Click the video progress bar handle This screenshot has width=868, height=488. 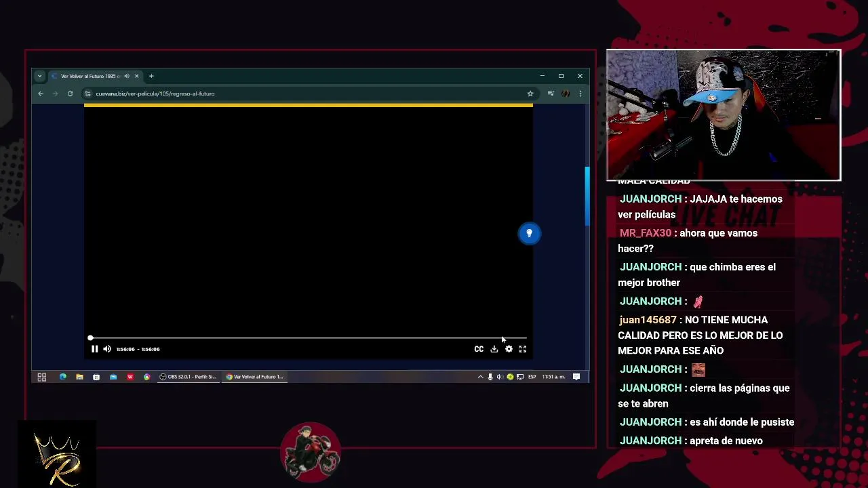pyautogui.click(x=90, y=338)
